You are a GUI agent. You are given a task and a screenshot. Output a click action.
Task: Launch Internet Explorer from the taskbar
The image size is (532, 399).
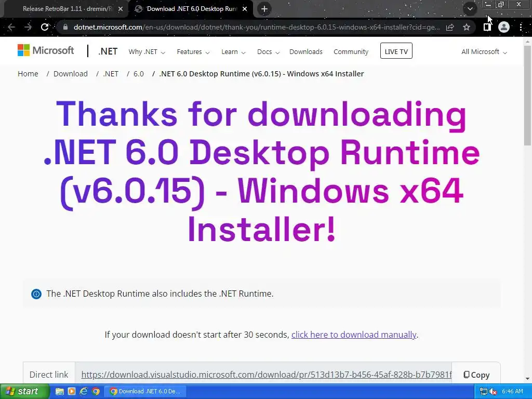pyautogui.click(x=84, y=392)
